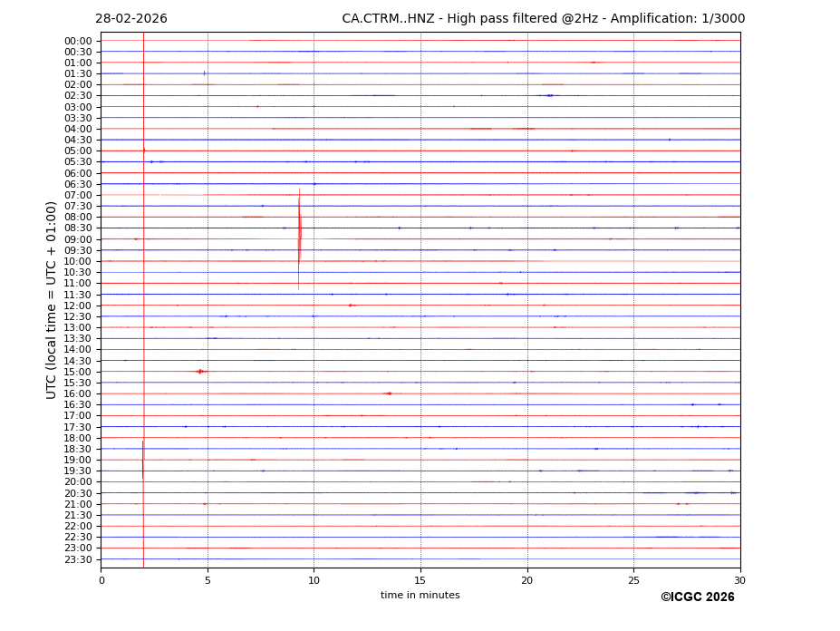Image resolution: width=840 pixels, height=631 pixels.
Task: Select the 12:00 time label
Action: pos(78,306)
